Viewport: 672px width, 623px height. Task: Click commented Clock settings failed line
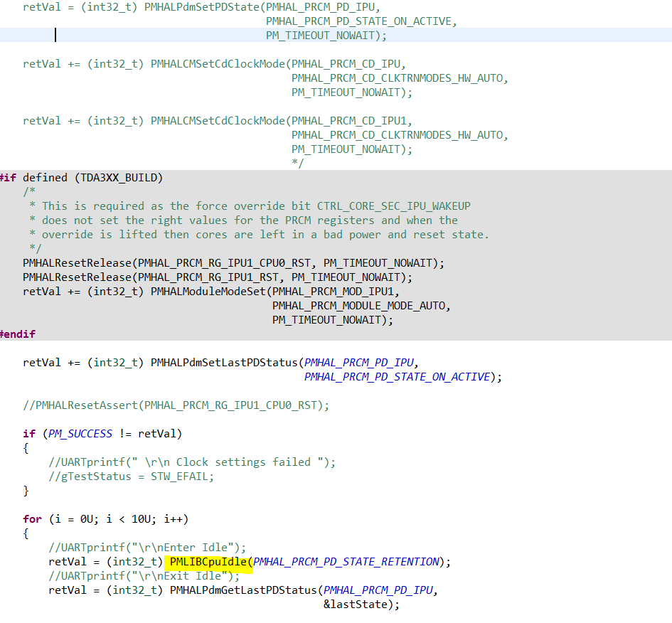pos(192,462)
